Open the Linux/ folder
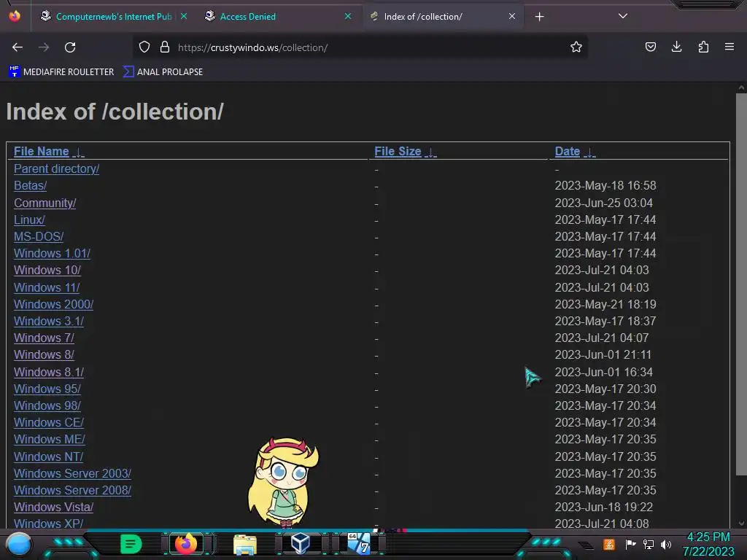Image resolution: width=747 pixels, height=560 pixels. click(29, 220)
